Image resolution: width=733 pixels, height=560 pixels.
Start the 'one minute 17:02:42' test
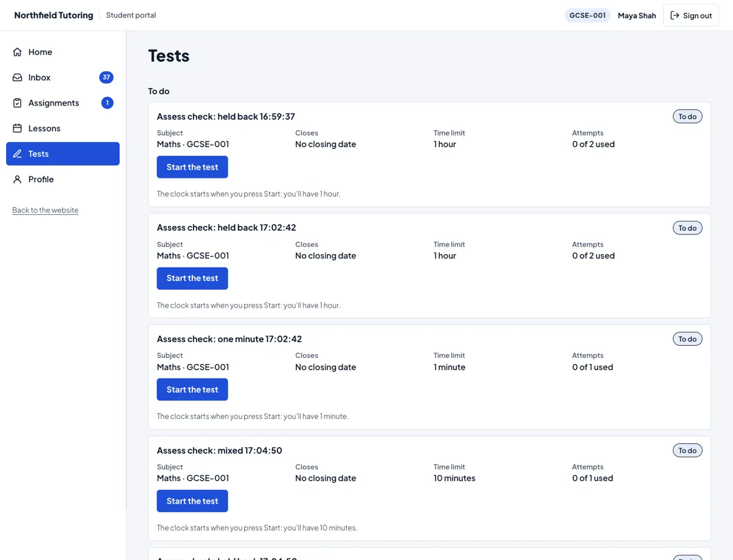click(192, 390)
